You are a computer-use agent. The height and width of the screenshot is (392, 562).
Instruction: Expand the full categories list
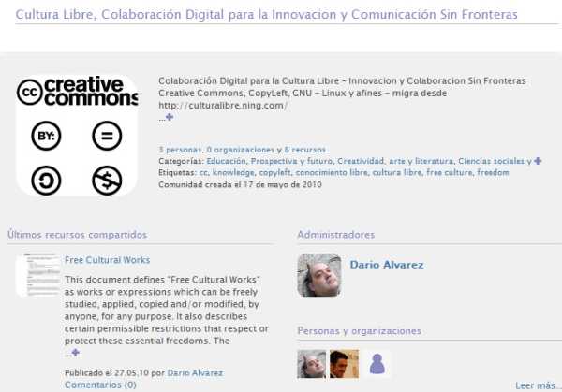[538, 161]
